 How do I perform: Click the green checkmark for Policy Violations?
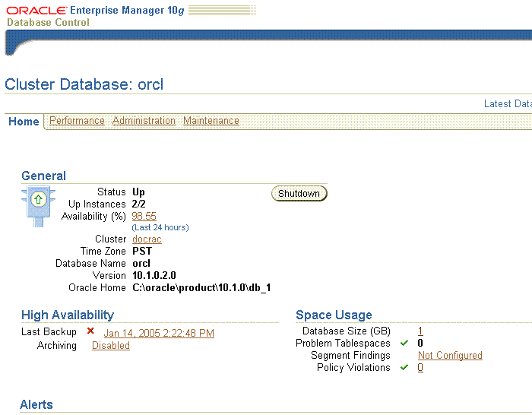(x=404, y=367)
